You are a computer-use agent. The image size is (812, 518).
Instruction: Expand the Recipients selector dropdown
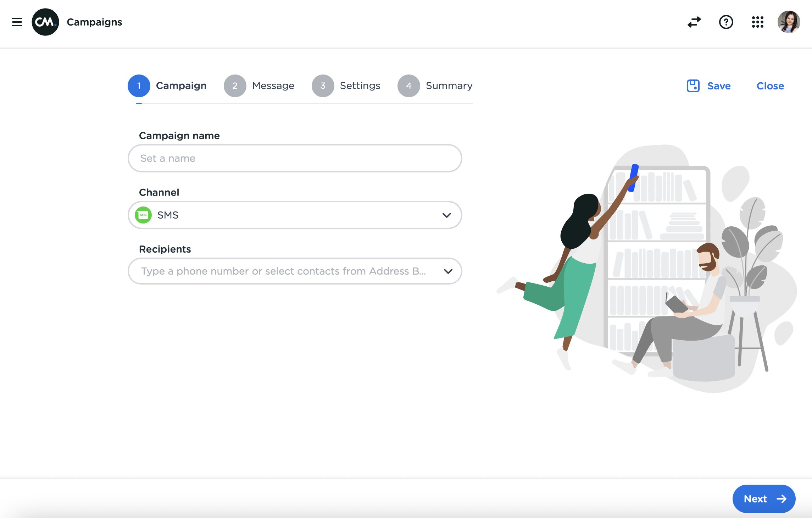(448, 271)
